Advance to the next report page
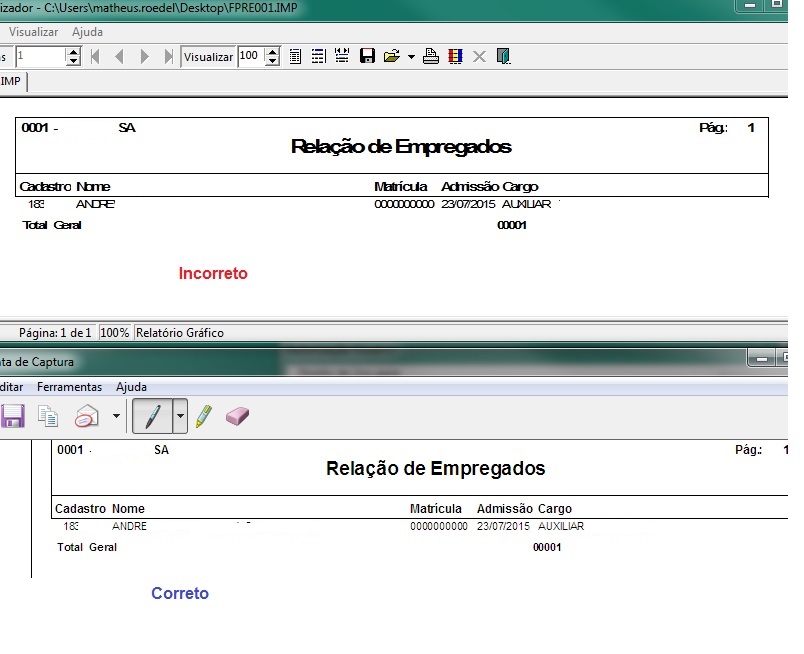The width and height of the screenshot is (804, 654). click(x=145, y=56)
